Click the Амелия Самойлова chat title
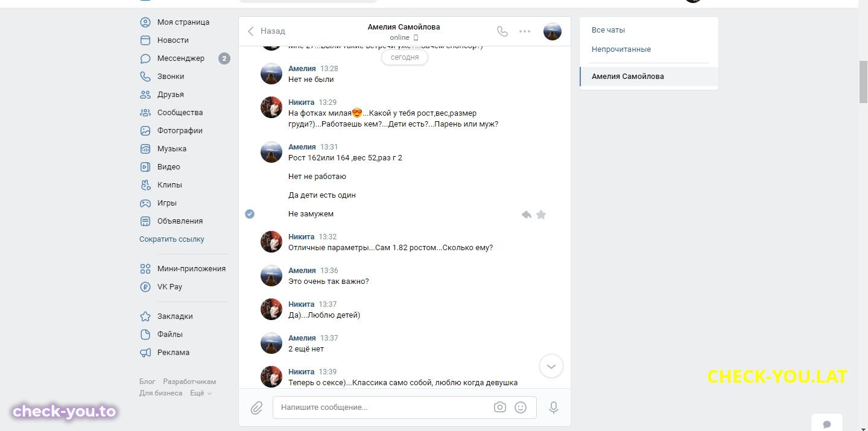Image resolution: width=868 pixels, height=431 pixels. pyautogui.click(x=404, y=27)
